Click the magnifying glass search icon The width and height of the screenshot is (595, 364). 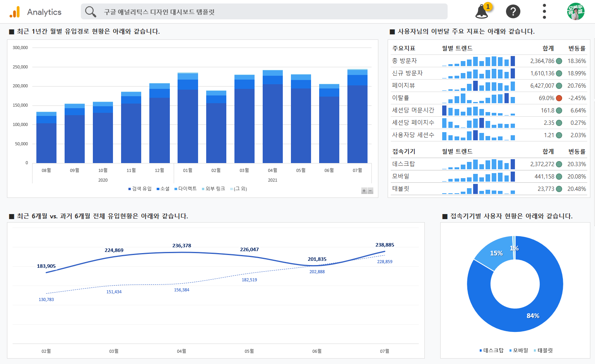tap(91, 12)
